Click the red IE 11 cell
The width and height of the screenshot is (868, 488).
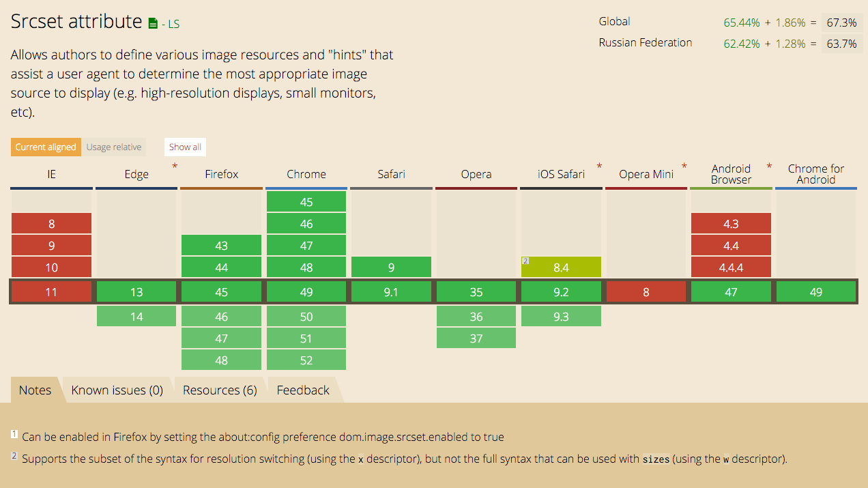(x=52, y=292)
